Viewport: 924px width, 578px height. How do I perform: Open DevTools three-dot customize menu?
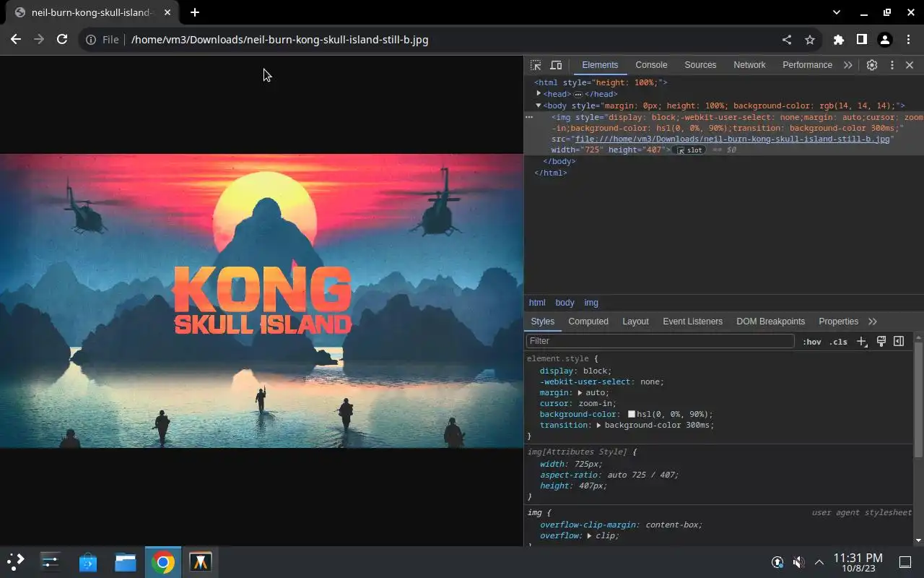[892, 65]
